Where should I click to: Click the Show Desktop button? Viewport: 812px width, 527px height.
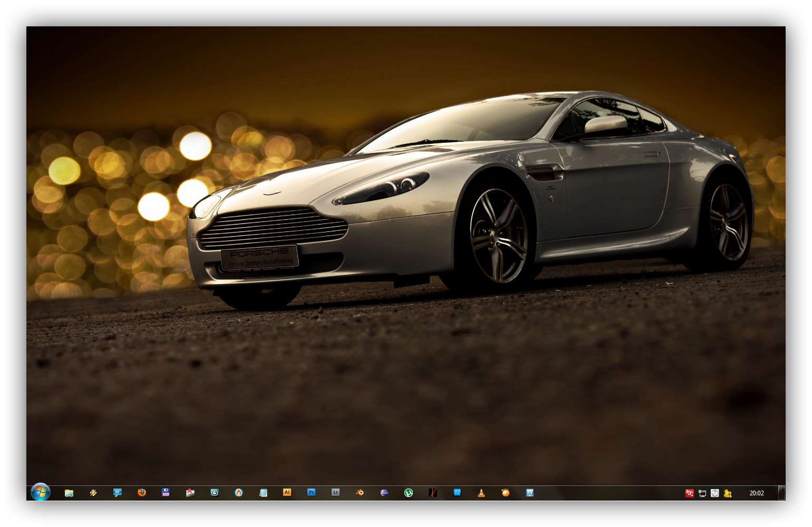pyautogui.click(x=782, y=493)
